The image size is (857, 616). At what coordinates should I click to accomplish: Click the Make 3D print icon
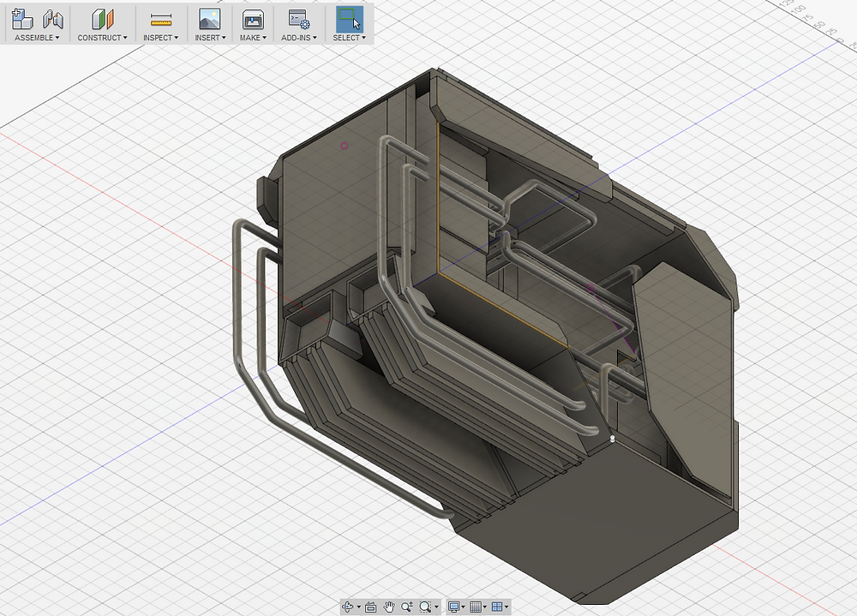pyautogui.click(x=253, y=19)
